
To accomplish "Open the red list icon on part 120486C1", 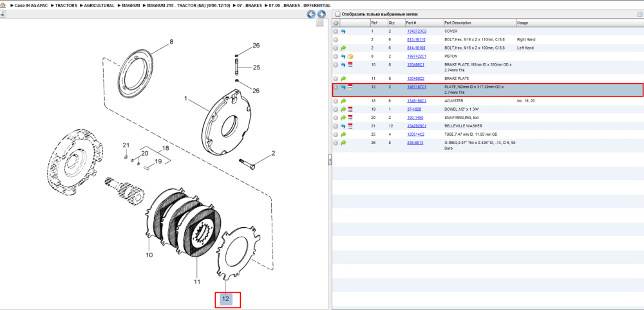I will tap(350, 65).
